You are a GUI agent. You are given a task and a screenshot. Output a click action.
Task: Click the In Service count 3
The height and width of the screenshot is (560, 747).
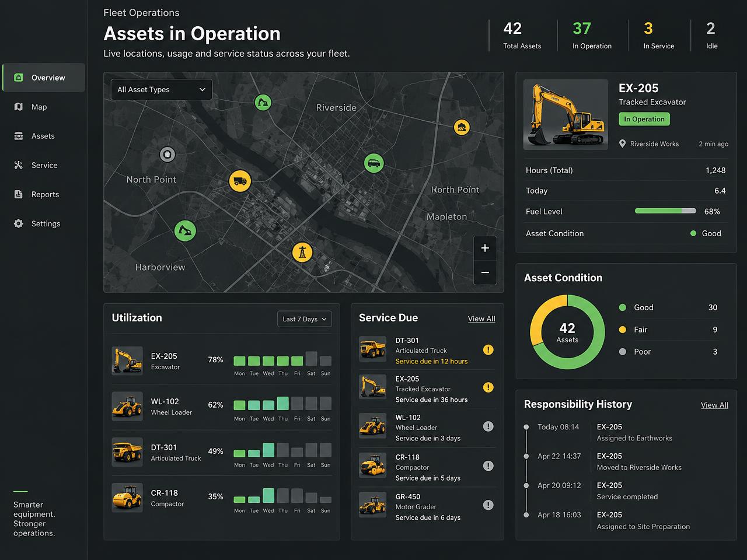pos(648,29)
